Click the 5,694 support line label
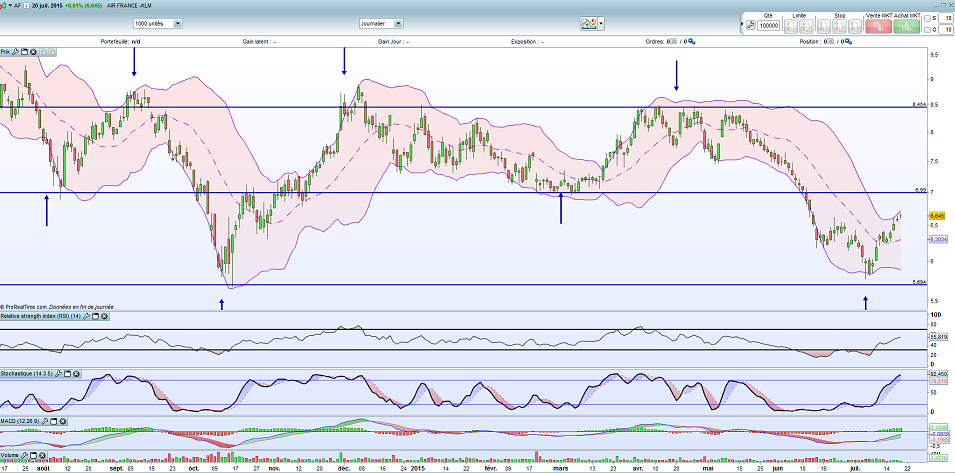The width and height of the screenshot is (955, 473). point(920,282)
